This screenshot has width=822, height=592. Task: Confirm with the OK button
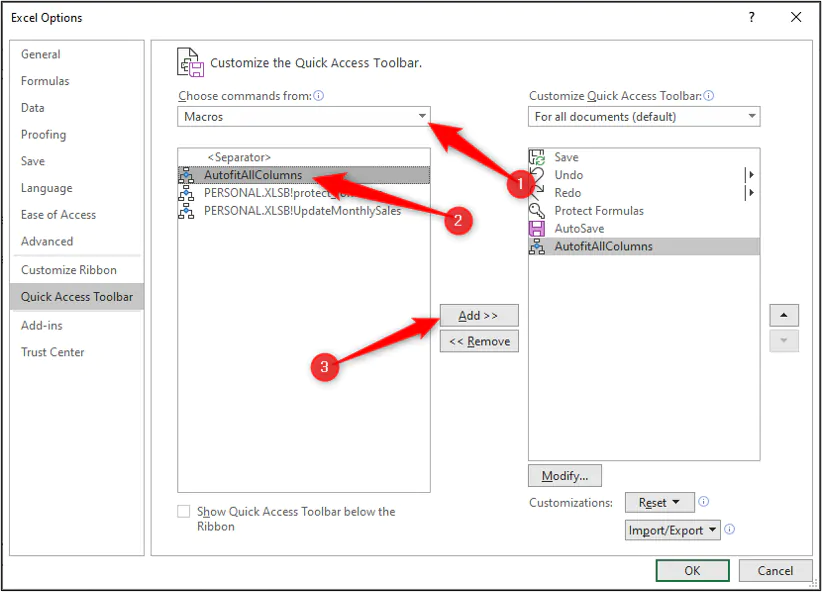(x=693, y=571)
